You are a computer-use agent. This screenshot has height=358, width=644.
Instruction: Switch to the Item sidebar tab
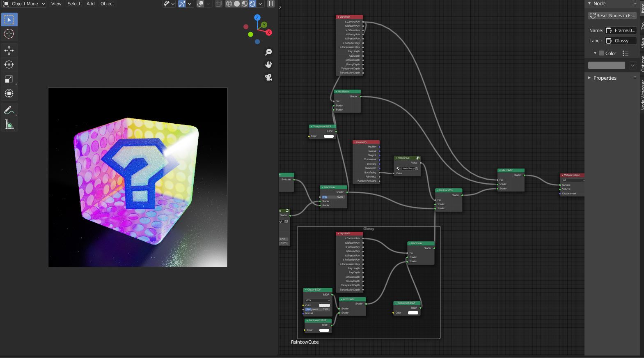642,8
